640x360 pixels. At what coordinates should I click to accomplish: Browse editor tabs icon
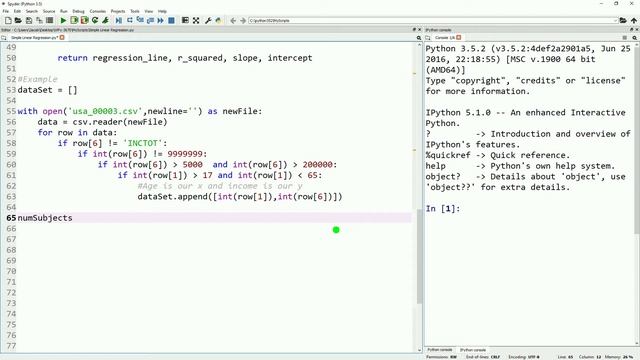(x=4, y=38)
